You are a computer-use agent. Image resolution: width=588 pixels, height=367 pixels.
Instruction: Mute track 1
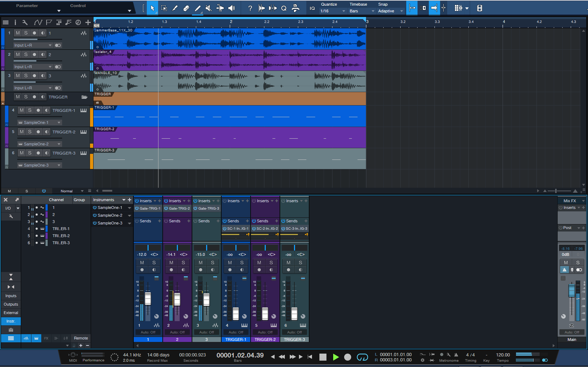click(18, 33)
